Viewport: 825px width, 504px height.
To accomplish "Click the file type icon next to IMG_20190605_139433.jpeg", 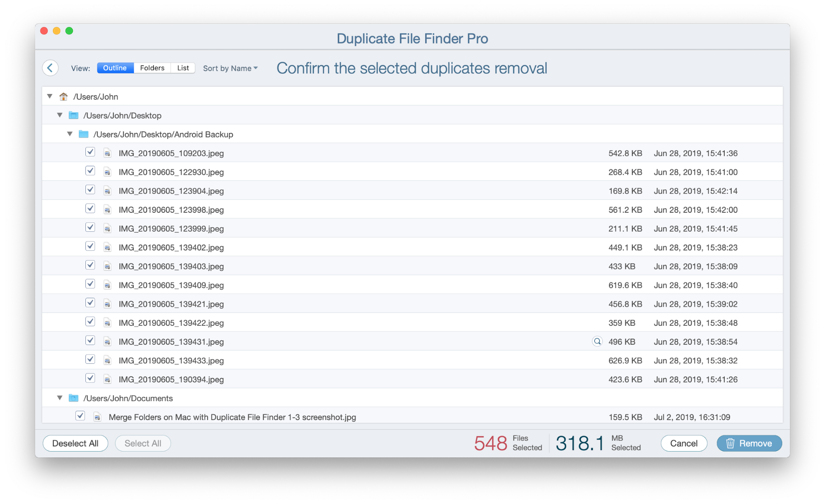I will pos(108,360).
